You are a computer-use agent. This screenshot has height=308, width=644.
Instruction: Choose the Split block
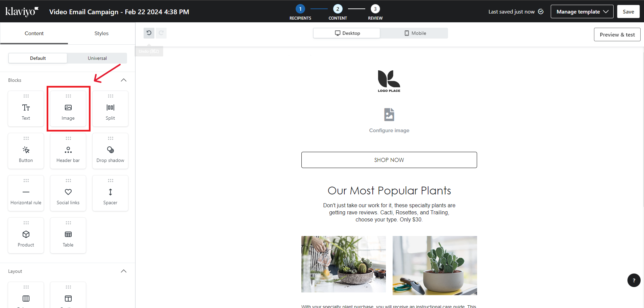click(x=110, y=109)
